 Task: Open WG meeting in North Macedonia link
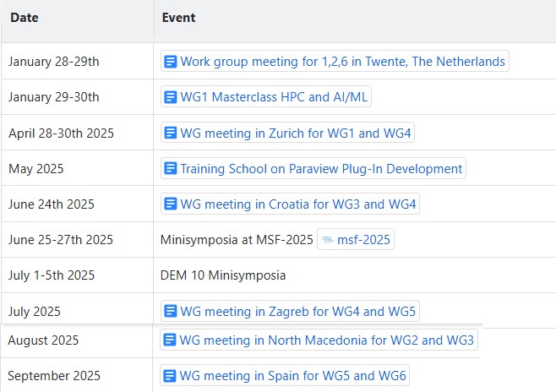pos(327,340)
